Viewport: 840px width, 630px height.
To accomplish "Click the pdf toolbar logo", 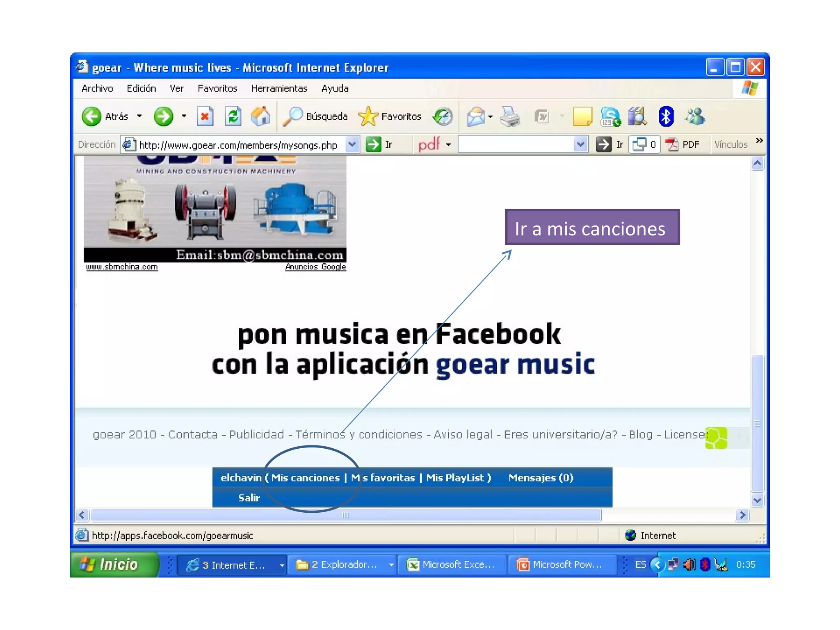I will click(x=429, y=144).
